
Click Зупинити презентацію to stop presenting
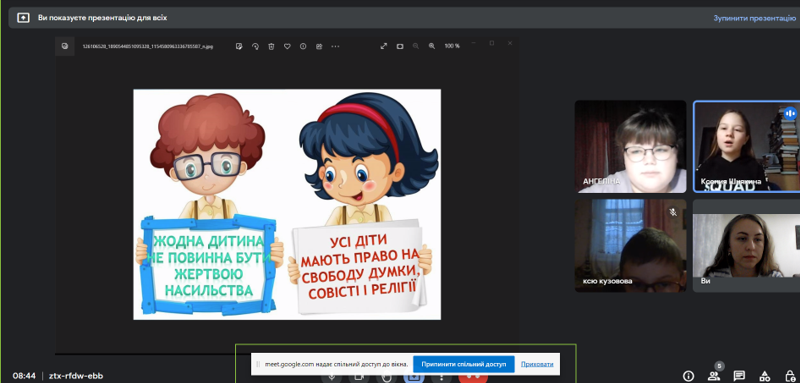coord(754,18)
